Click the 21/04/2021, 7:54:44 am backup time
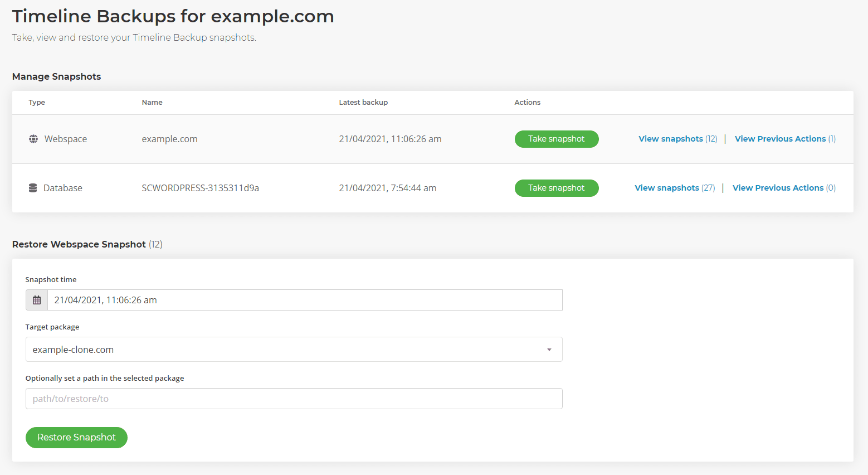The height and width of the screenshot is (475, 868). pyautogui.click(x=388, y=188)
